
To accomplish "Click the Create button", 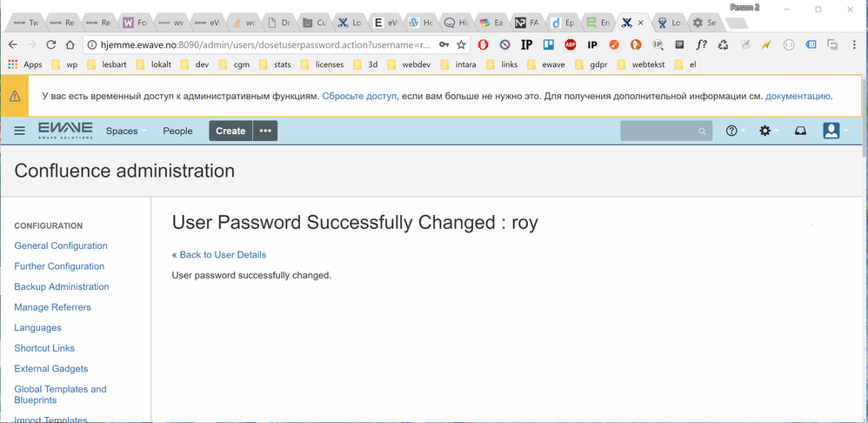I will tap(230, 131).
